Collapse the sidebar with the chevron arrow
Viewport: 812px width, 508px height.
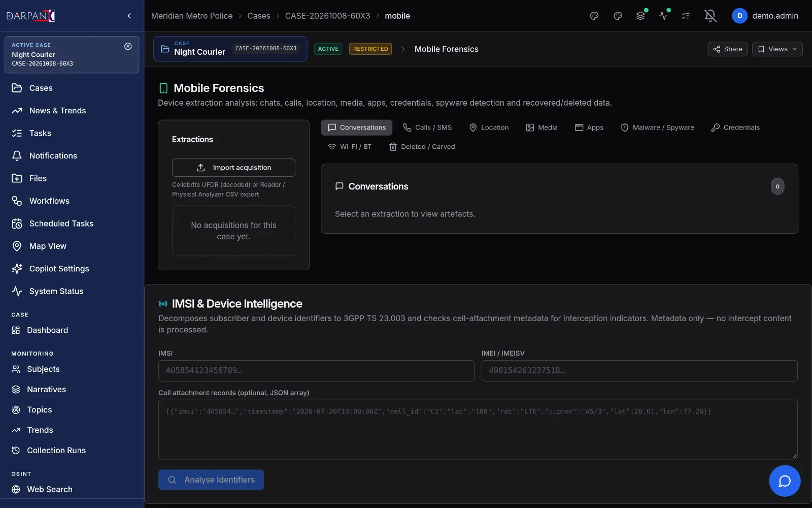tap(129, 16)
